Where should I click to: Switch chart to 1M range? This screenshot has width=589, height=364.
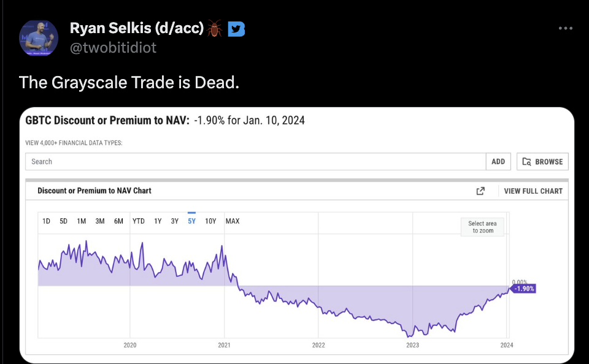[82, 221]
